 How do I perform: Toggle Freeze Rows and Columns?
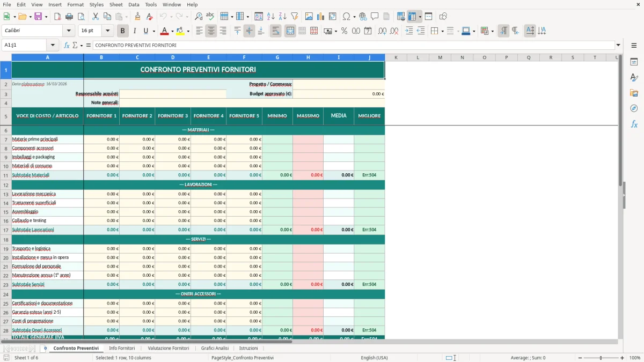(x=412, y=17)
